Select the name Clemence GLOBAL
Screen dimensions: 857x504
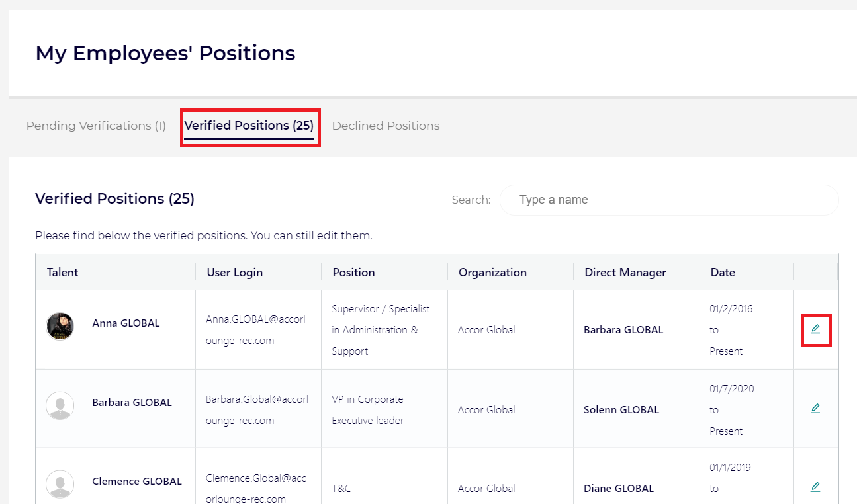137,481
